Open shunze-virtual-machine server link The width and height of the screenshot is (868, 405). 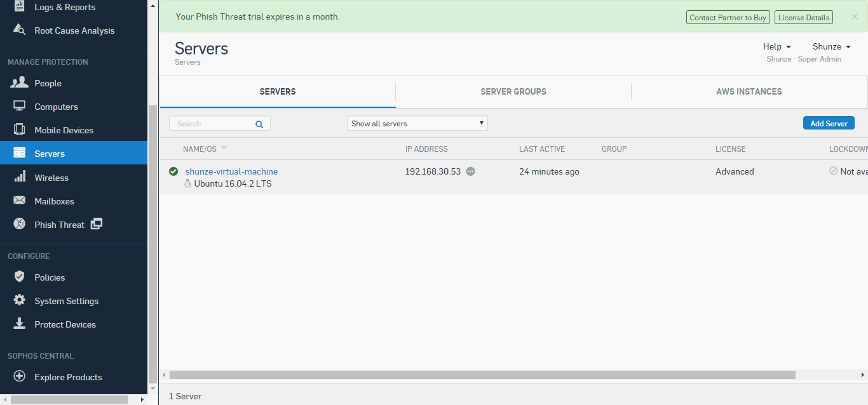coord(231,171)
